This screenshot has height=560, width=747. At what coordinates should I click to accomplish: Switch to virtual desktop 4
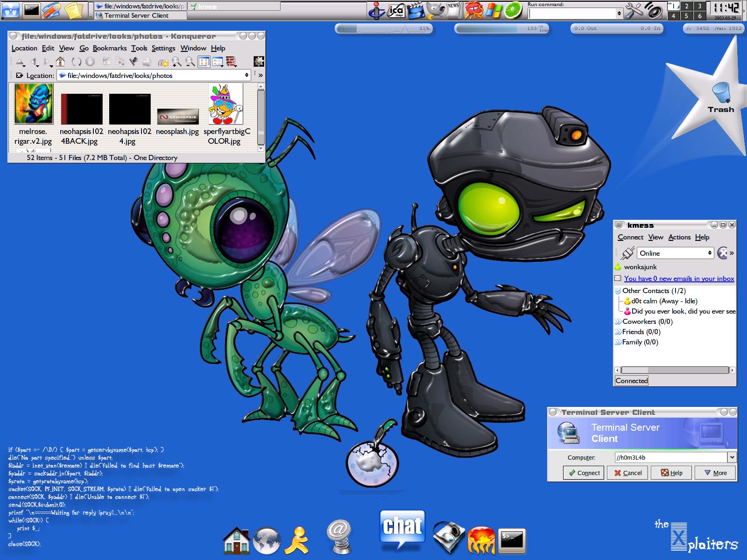[x=673, y=16]
